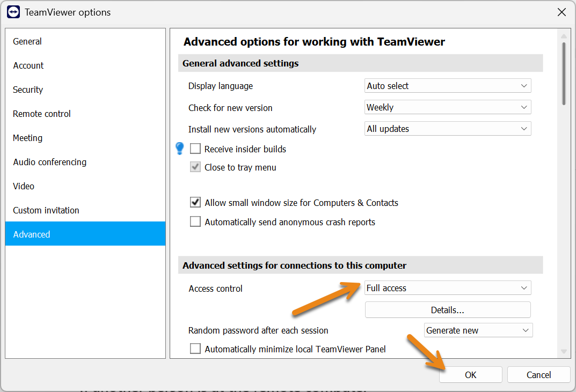Click the blue lightbulb hint icon

click(x=180, y=149)
